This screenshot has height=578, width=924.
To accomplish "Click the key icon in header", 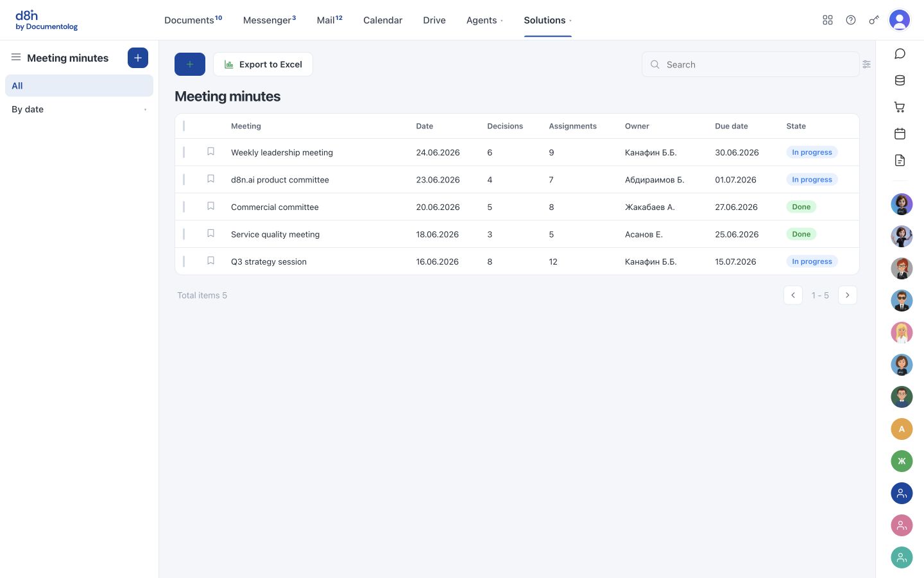I will pos(874,20).
